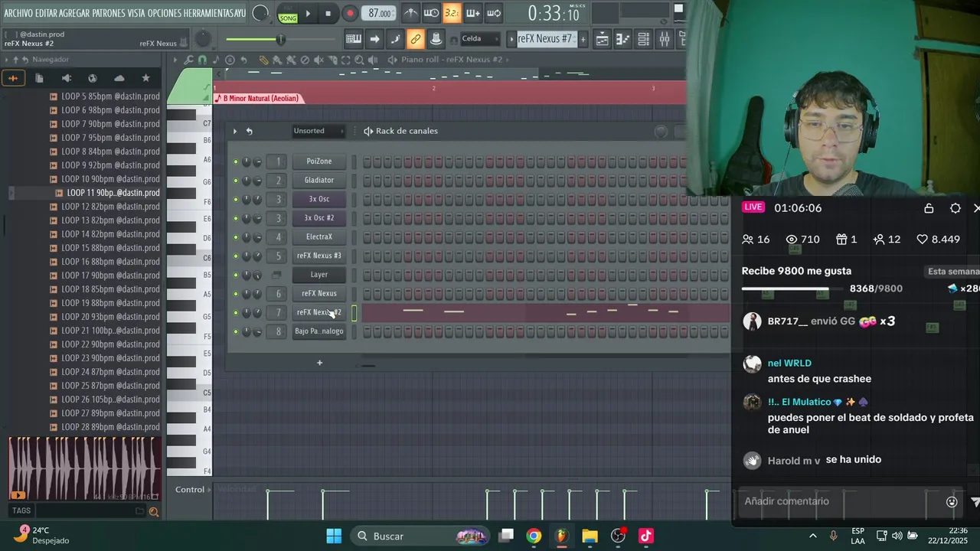Mute the Layer channel green LED
The width and height of the screenshot is (980, 551).
coord(236,275)
